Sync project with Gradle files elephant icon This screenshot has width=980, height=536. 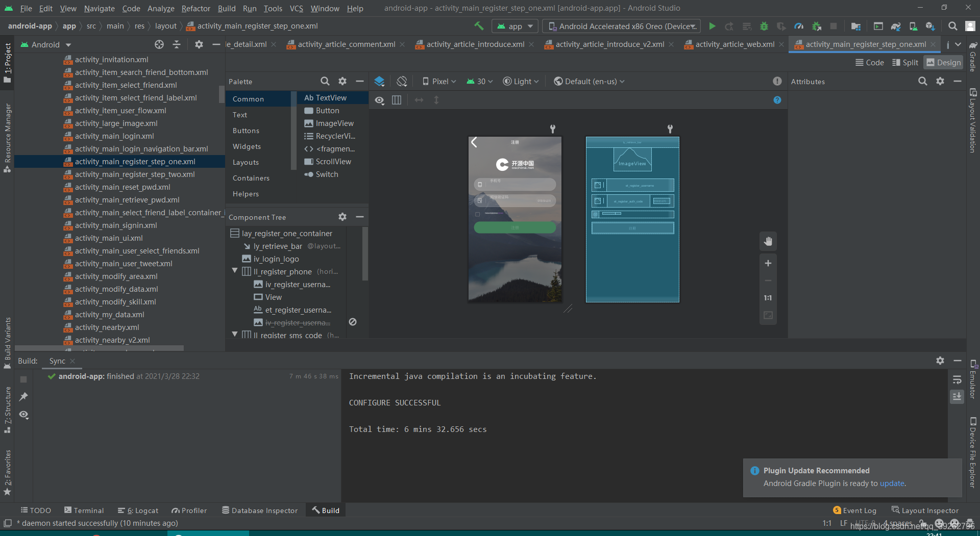[896, 26]
